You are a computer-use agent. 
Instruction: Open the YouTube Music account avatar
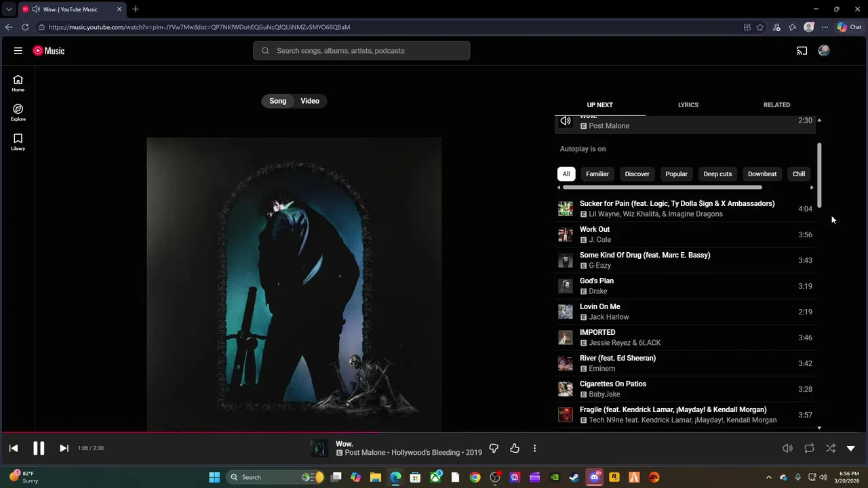[x=824, y=51]
